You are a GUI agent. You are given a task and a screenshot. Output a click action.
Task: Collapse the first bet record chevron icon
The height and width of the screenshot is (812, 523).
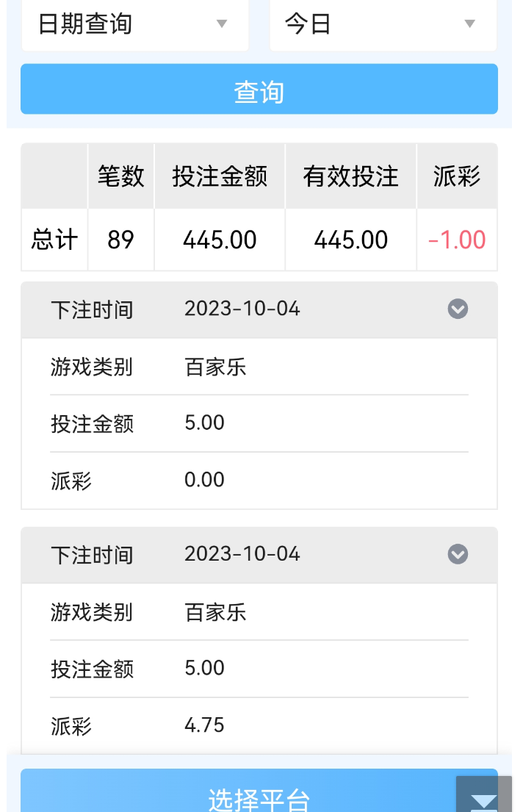click(458, 309)
